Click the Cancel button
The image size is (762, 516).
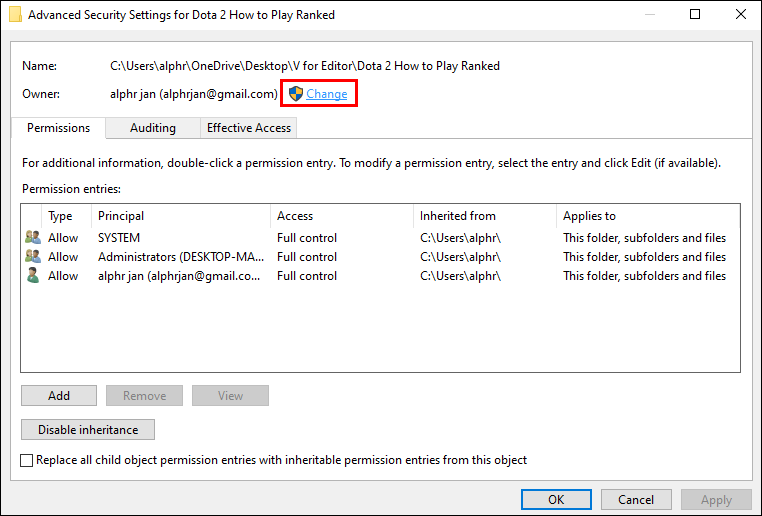point(636,499)
